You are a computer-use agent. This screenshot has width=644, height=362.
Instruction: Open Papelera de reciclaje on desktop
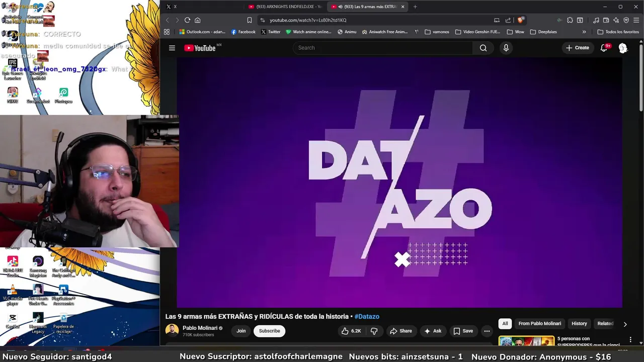pyautogui.click(x=63, y=323)
